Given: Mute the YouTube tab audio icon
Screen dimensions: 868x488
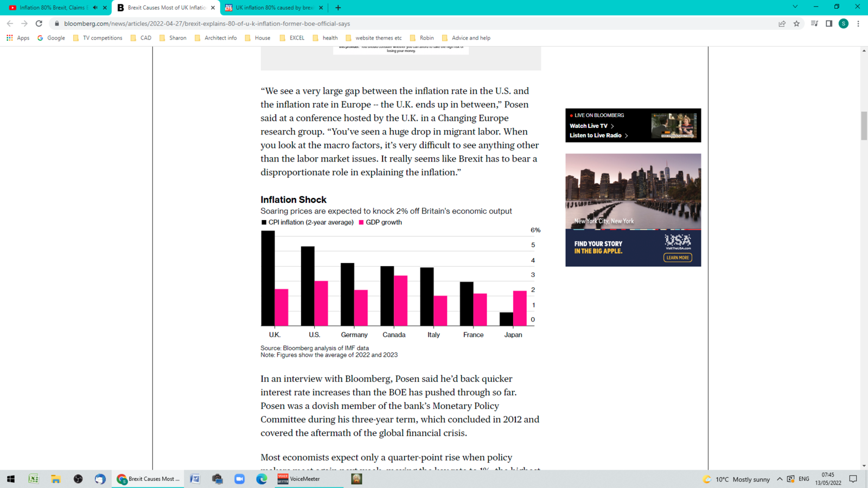Looking at the screenshot, I should (x=95, y=8).
